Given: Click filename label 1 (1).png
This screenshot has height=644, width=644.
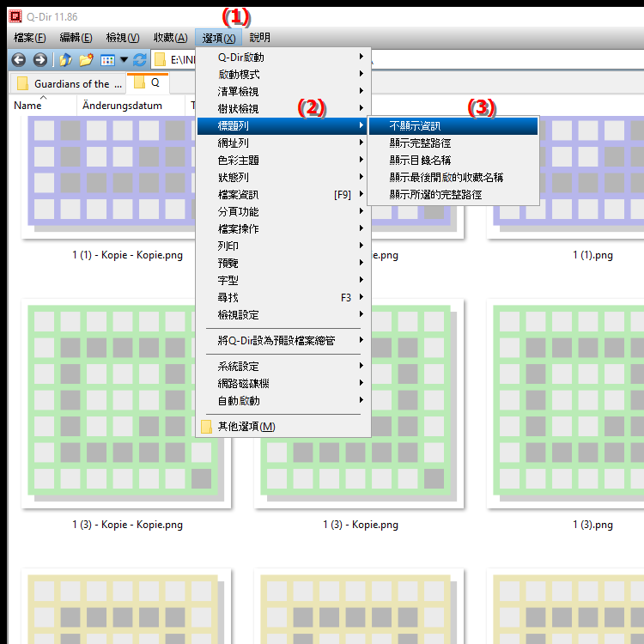Looking at the screenshot, I should (592, 256).
